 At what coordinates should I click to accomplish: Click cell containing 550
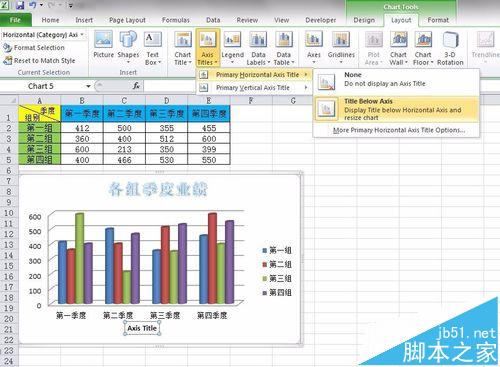209,160
